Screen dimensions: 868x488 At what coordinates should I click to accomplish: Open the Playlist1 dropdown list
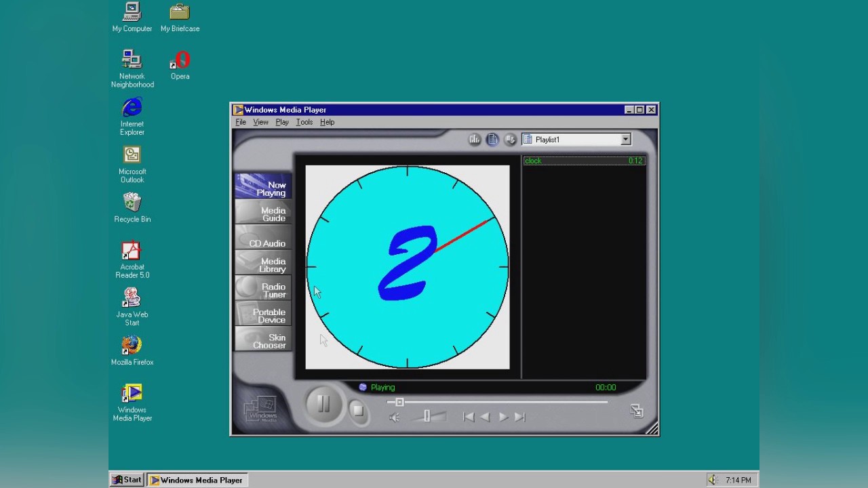(625, 140)
